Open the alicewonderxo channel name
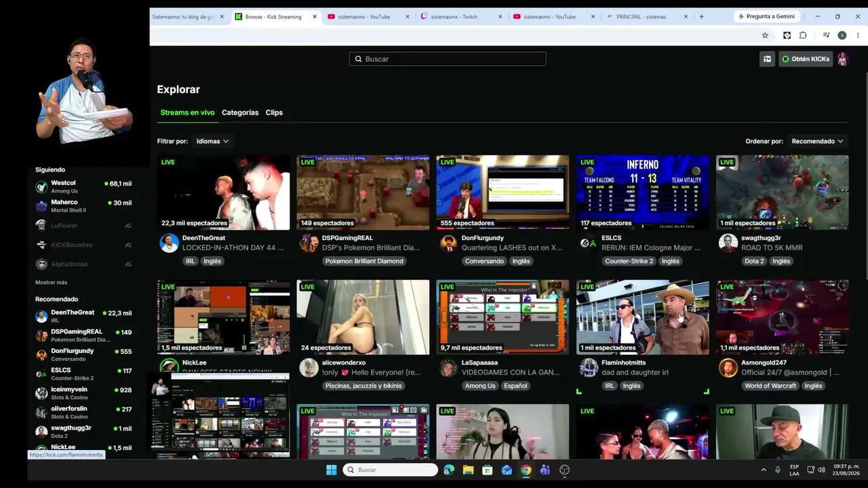Viewport: 868px width, 488px height. [344, 363]
